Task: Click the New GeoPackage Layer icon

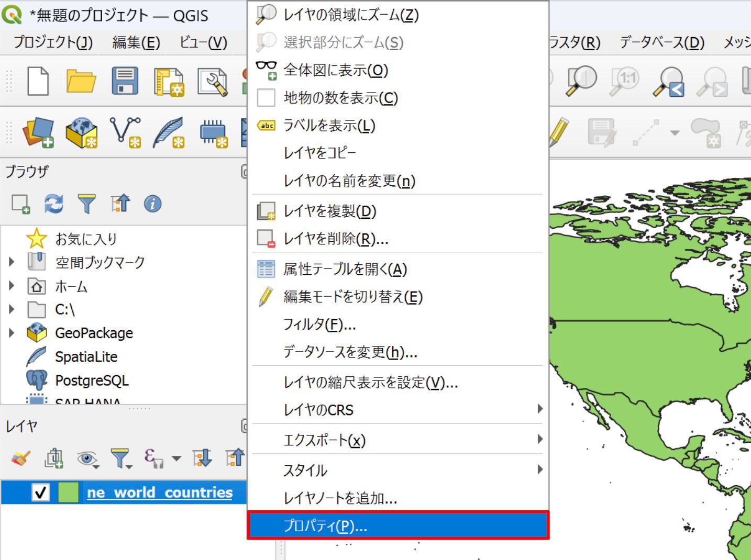Action: click(82, 133)
